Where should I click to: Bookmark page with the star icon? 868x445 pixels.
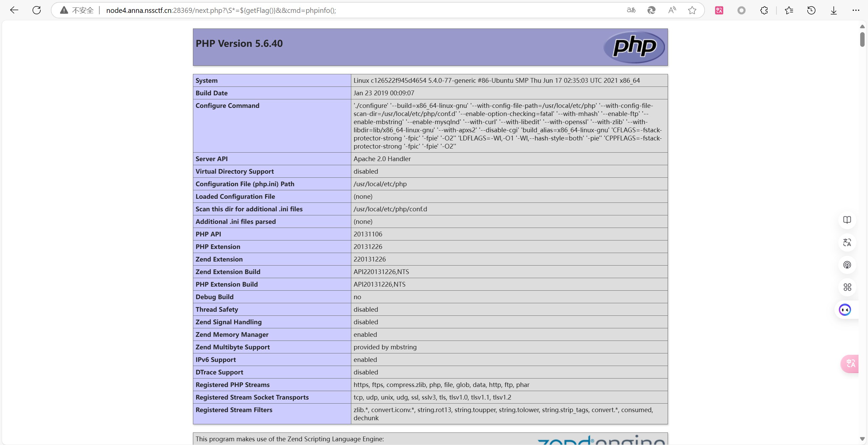[692, 10]
